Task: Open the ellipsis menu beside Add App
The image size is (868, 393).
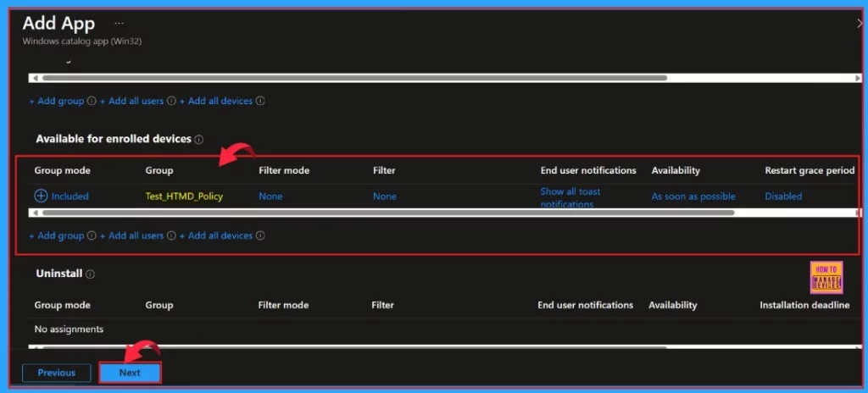Action: pos(119,24)
